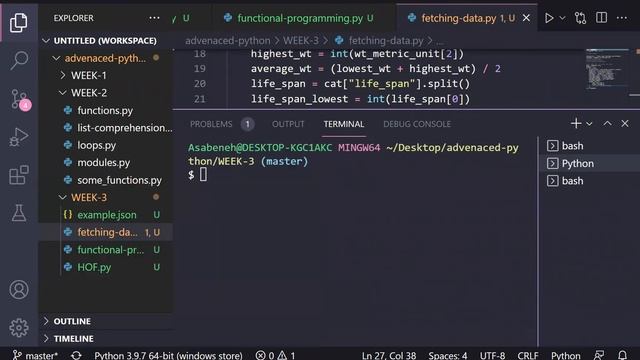This screenshot has height=360, width=640.
Task: Change indentation Spaces: 4
Action: point(447,355)
